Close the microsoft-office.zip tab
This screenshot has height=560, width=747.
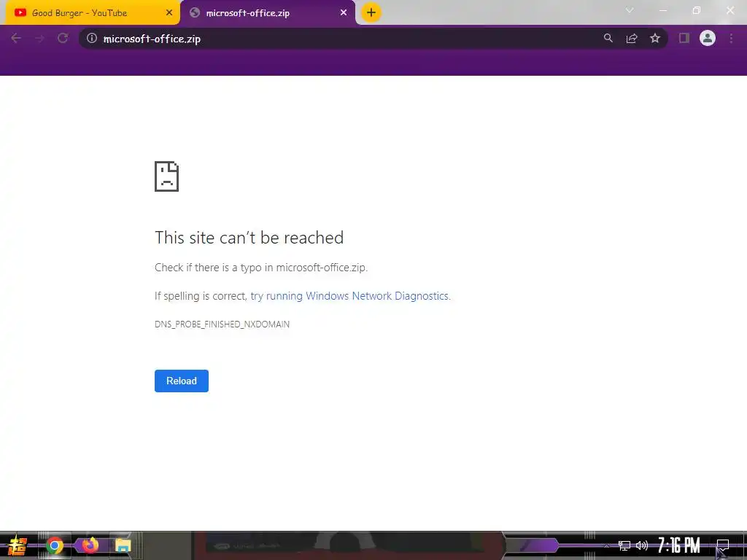point(344,13)
